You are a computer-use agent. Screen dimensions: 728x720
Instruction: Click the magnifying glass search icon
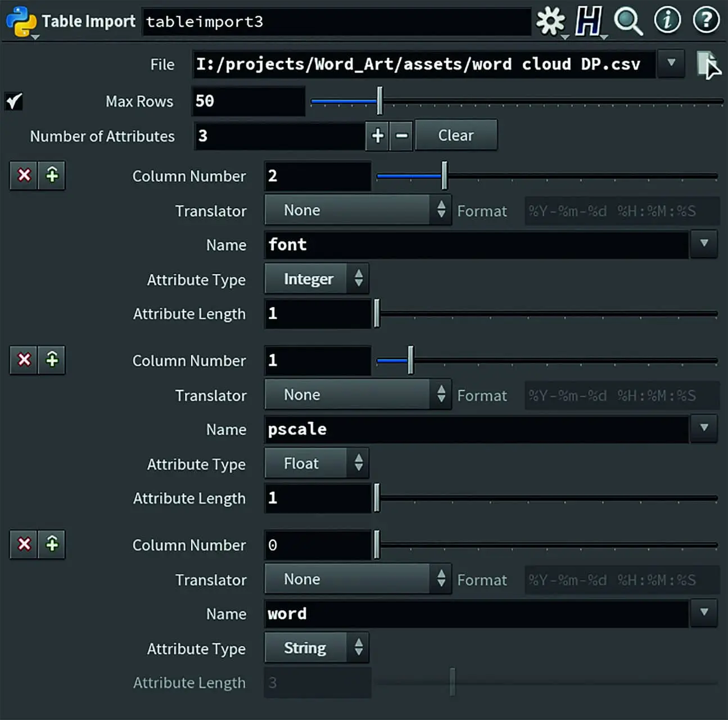pos(627,22)
